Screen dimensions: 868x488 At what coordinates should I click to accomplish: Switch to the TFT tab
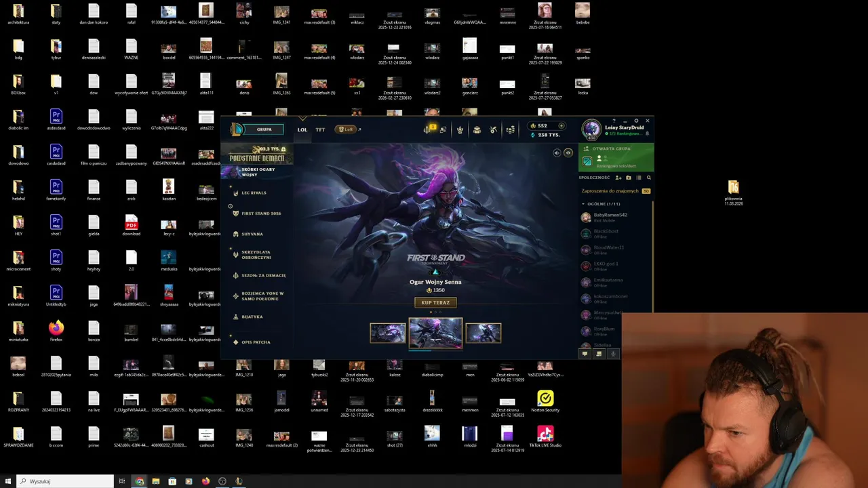click(x=320, y=129)
